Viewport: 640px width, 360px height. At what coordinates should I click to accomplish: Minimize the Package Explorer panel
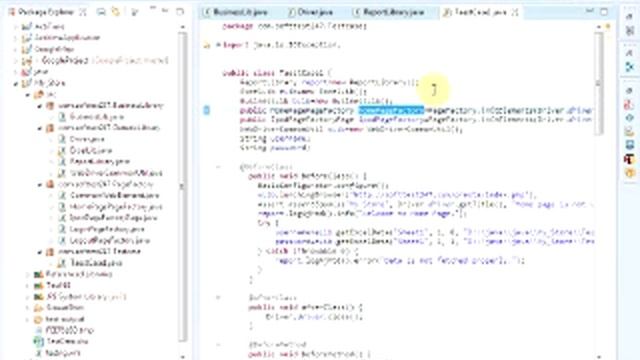click(x=165, y=11)
